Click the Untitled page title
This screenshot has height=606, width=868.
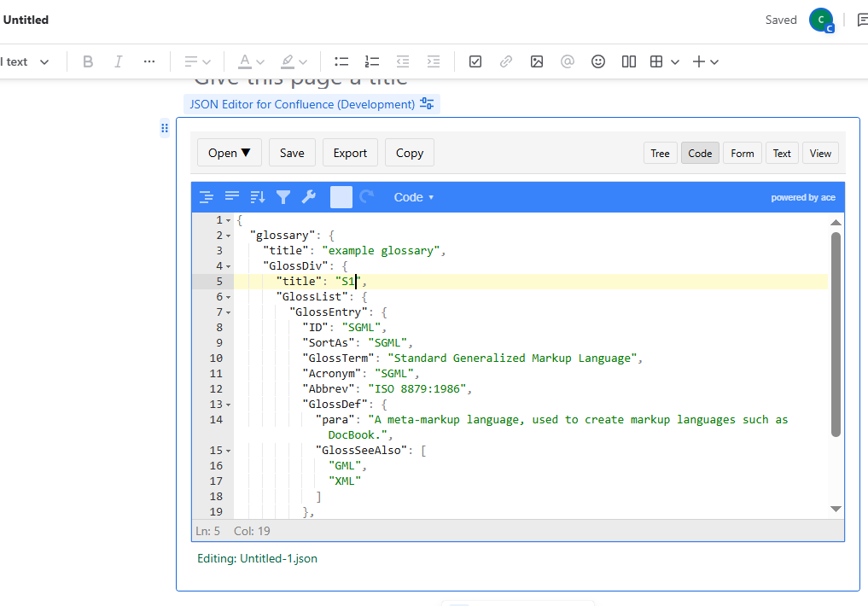[x=26, y=20]
